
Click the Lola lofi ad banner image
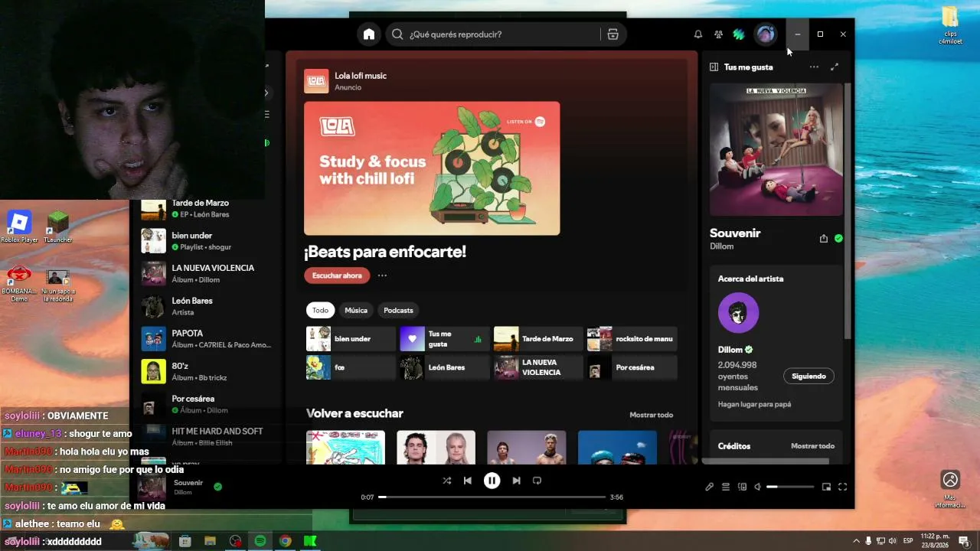pyautogui.click(x=432, y=168)
